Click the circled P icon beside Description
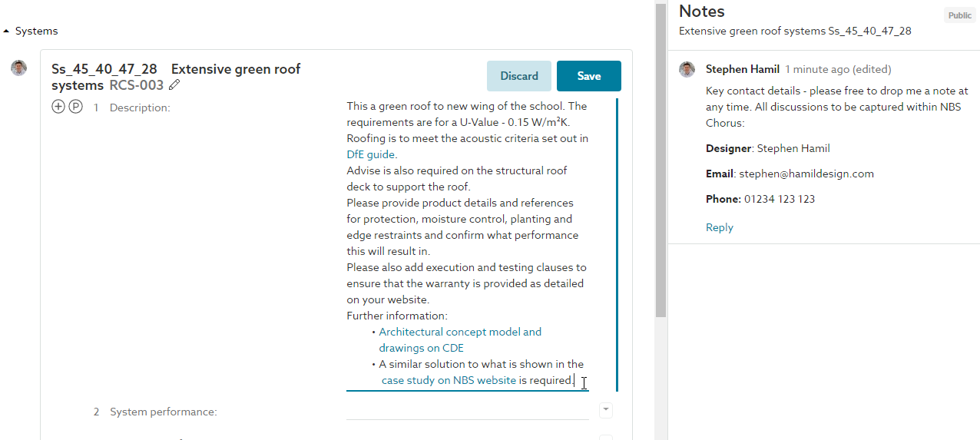Image resolution: width=980 pixels, height=440 pixels. click(x=75, y=108)
